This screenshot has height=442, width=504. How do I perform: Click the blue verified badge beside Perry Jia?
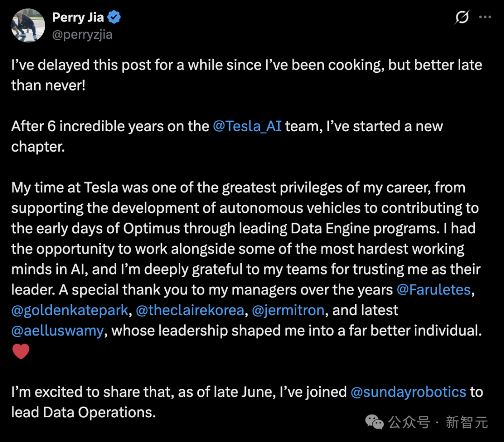point(114,18)
